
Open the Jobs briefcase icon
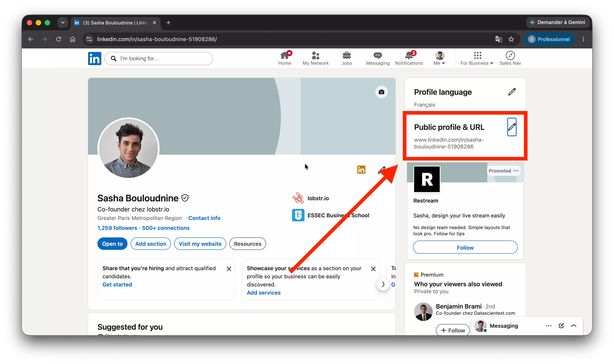click(x=347, y=58)
